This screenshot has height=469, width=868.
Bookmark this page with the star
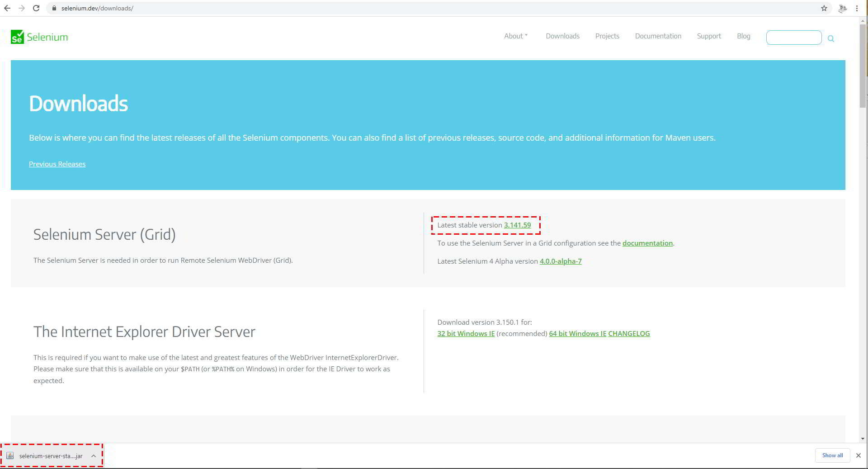pos(824,8)
